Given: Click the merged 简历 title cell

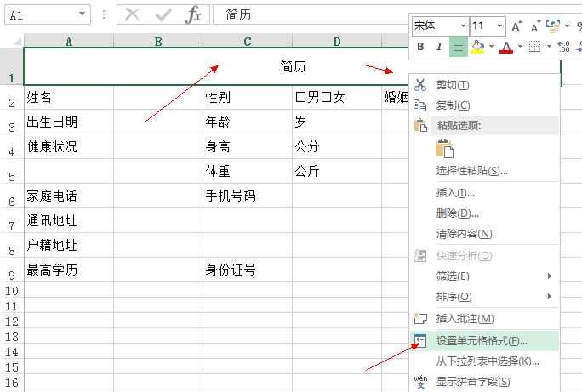Looking at the screenshot, I should [292, 67].
